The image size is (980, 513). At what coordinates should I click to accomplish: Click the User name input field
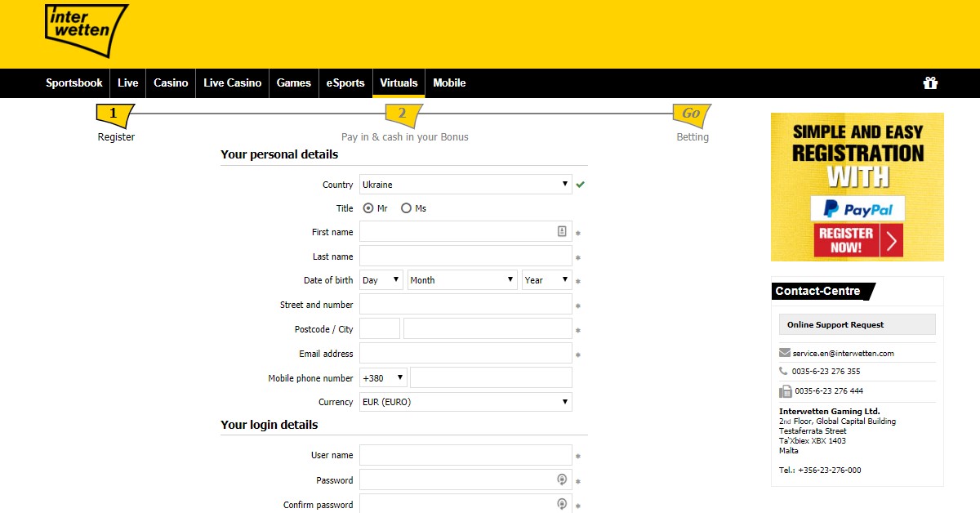pos(465,456)
